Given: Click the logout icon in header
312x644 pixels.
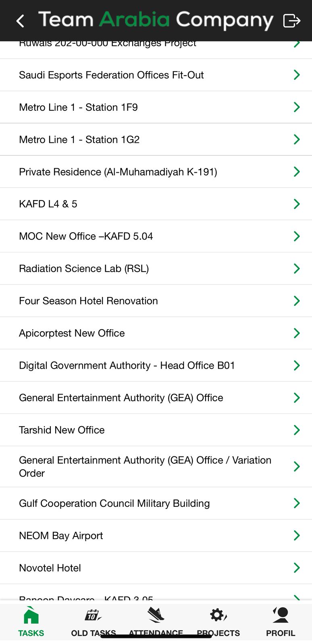Looking at the screenshot, I should (x=291, y=21).
